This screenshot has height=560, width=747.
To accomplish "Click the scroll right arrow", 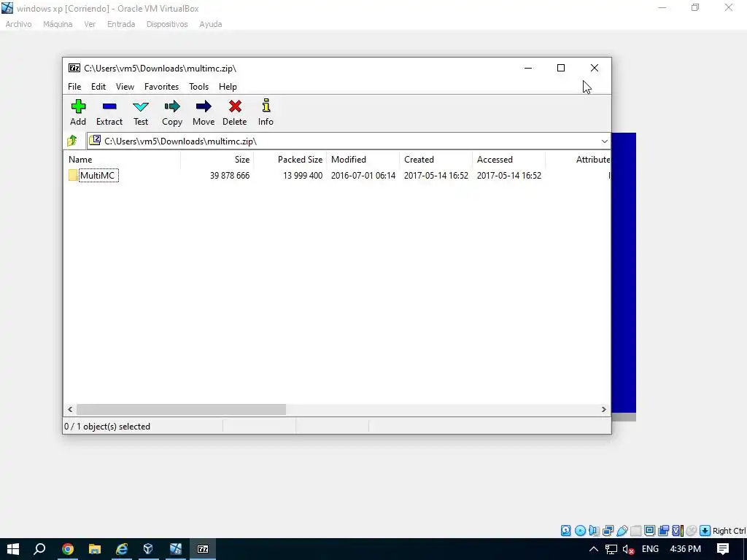I will pyautogui.click(x=603, y=409).
